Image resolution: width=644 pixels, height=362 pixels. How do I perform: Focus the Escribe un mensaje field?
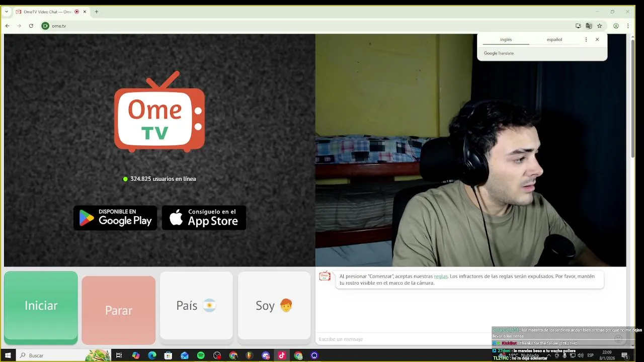pyautogui.click(x=403, y=339)
